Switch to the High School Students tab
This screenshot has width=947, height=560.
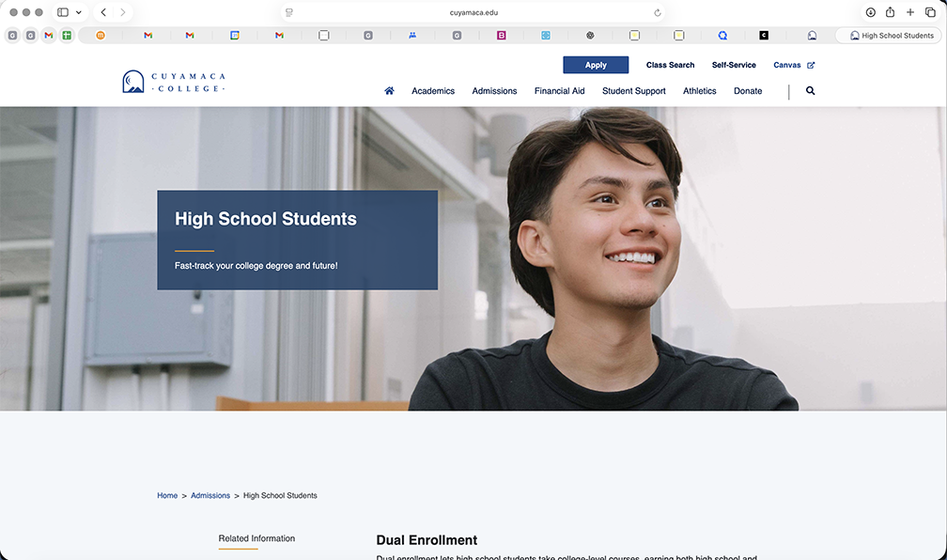tap(890, 35)
